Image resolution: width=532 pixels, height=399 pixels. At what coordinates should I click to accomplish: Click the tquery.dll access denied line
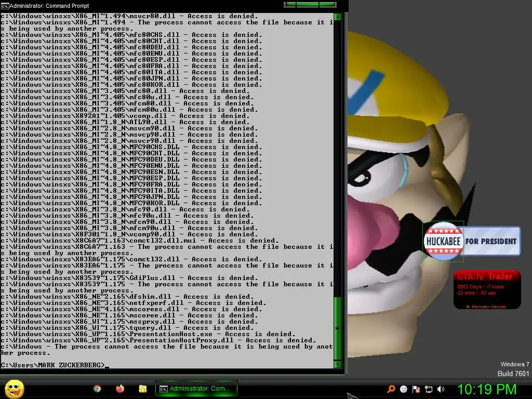[x=127, y=328]
